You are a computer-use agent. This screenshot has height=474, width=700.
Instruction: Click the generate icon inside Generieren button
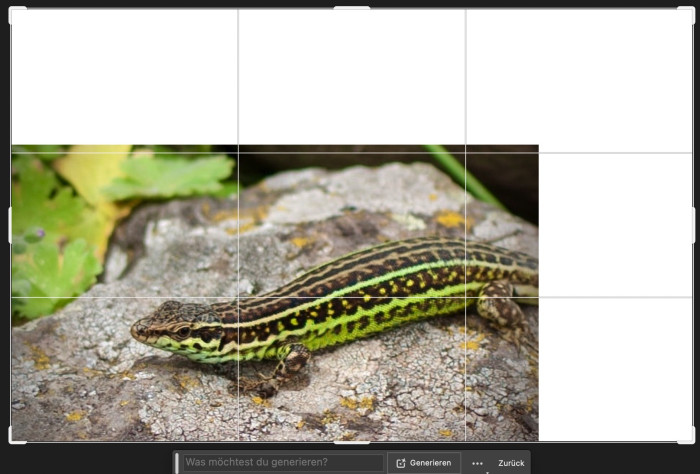(x=401, y=463)
